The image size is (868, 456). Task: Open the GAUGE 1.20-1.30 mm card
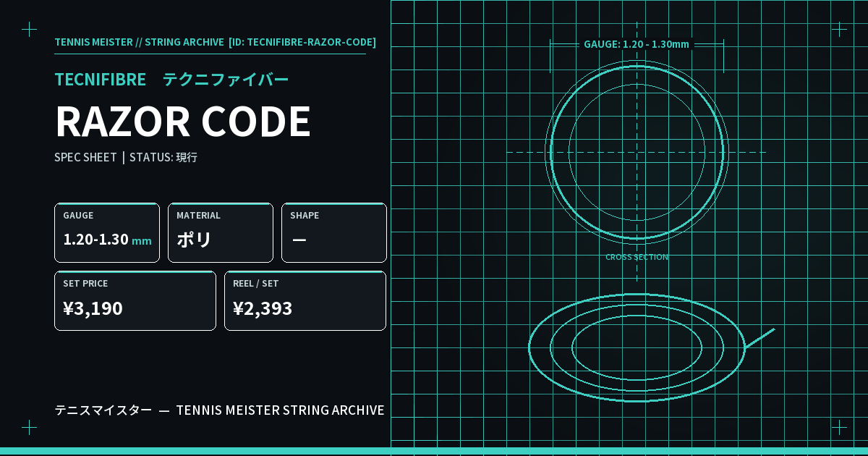point(107,233)
